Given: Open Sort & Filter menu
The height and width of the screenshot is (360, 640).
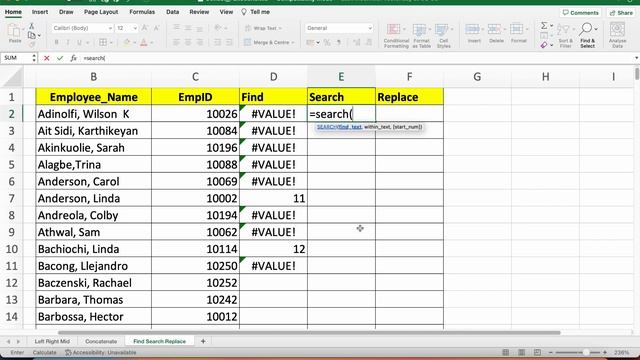Looking at the screenshot, I should (565, 36).
